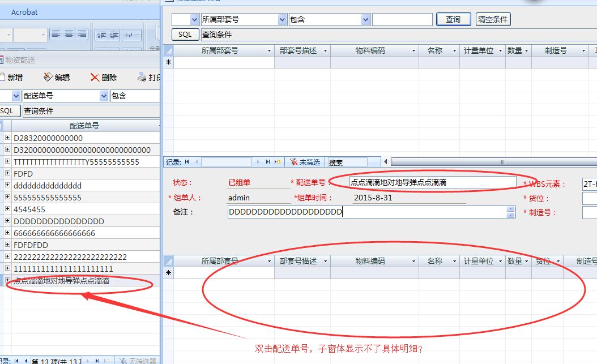Open the 所属部套号 field dropdown in query bar

pyautogui.click(x=283, y=19)
